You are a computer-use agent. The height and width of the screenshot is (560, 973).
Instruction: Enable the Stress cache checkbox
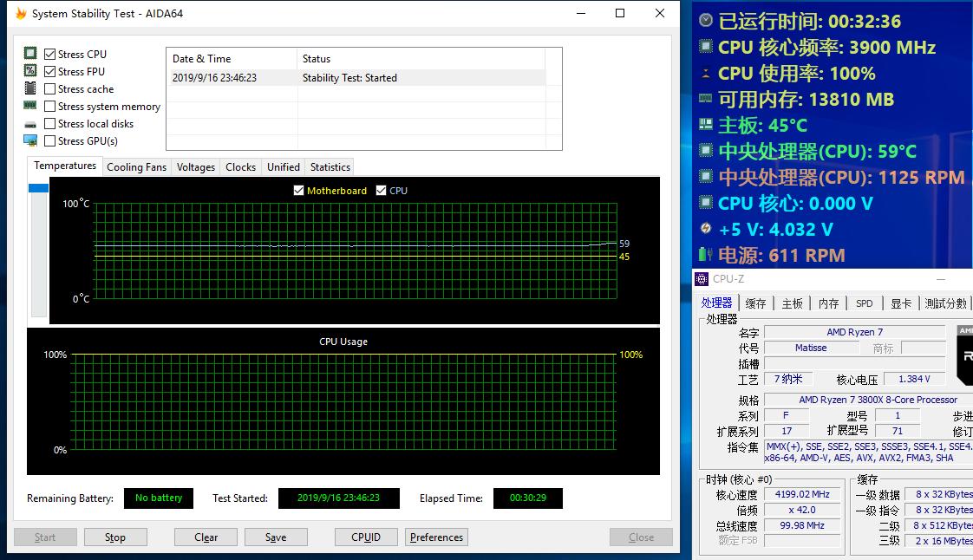pyautogui.click(x=50, y=88)
